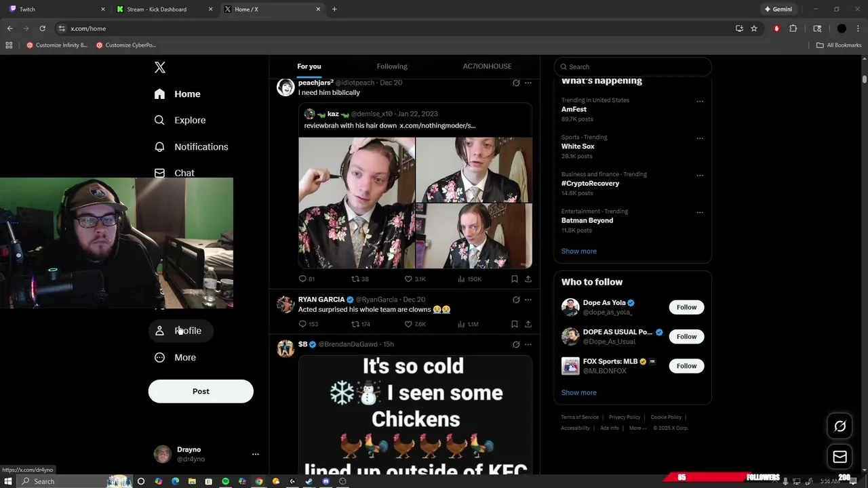Open more options on RYAN GARCIA post
Viewport: 868px width, 488px height.
(x=528, y=300)
